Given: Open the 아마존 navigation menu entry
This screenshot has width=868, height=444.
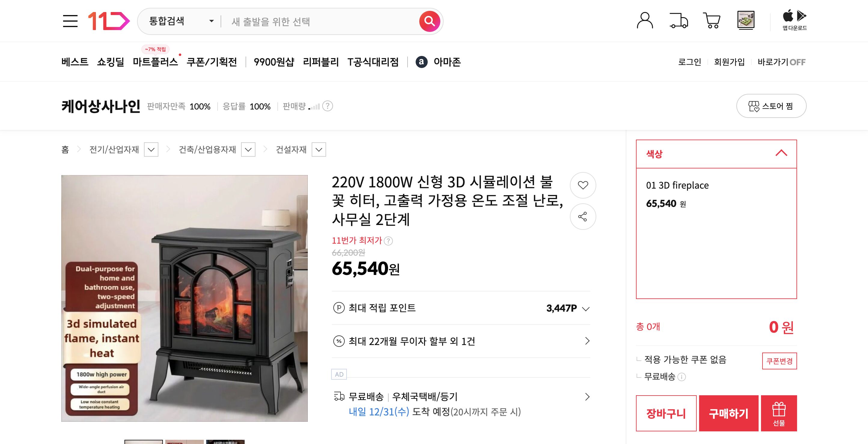Looking at the screenshot, I should pyautogui.click(x=447, y=62).
